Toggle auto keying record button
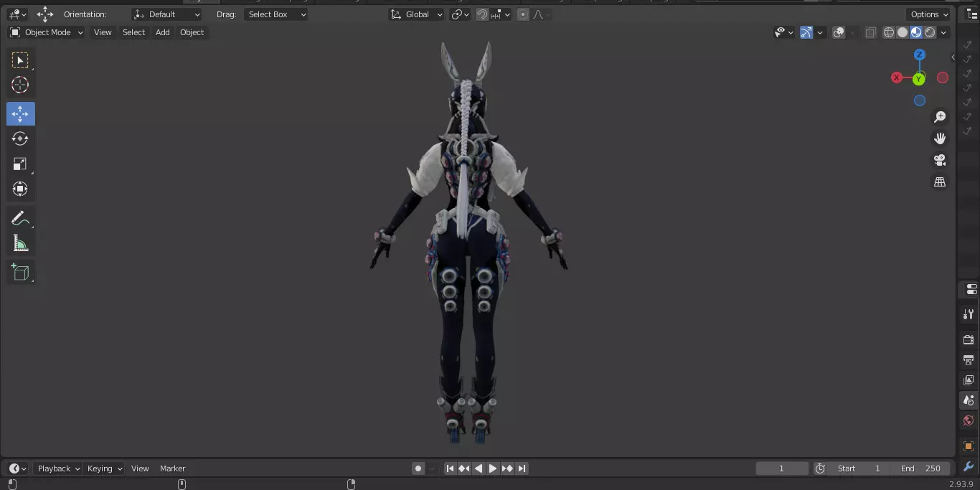Image resolution: width=980 pixels, height=490 pixels. pyautogui.click(x=418, y=468)
